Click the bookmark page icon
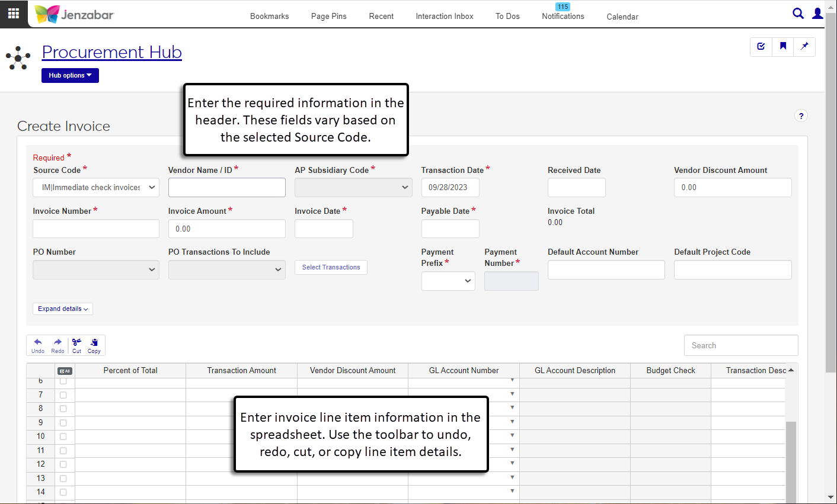Screen dimensions: 837x504 click(x=782, y=46)
